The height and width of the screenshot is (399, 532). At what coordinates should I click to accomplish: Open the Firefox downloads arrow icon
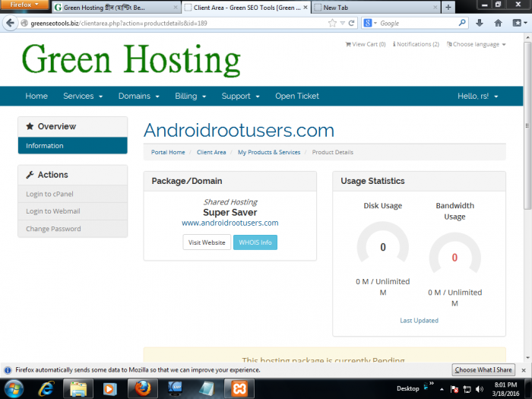pyautogui.click(x=479, y=23)
